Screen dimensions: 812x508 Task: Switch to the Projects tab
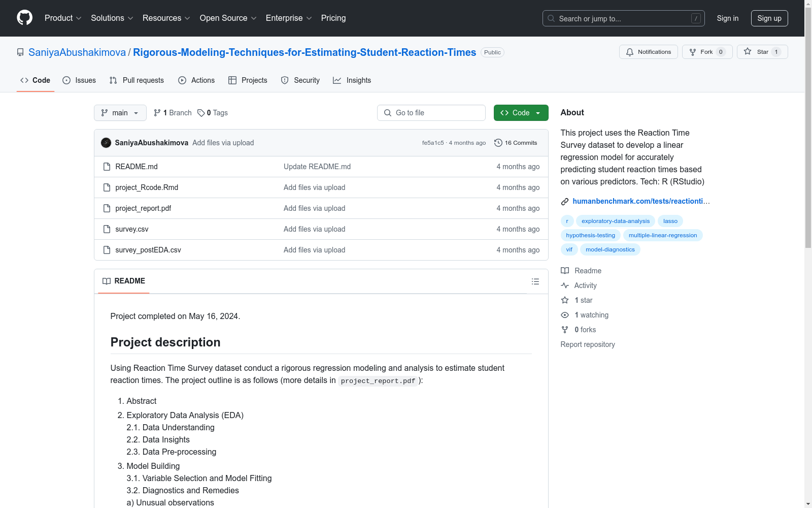(x=248, y=80)
